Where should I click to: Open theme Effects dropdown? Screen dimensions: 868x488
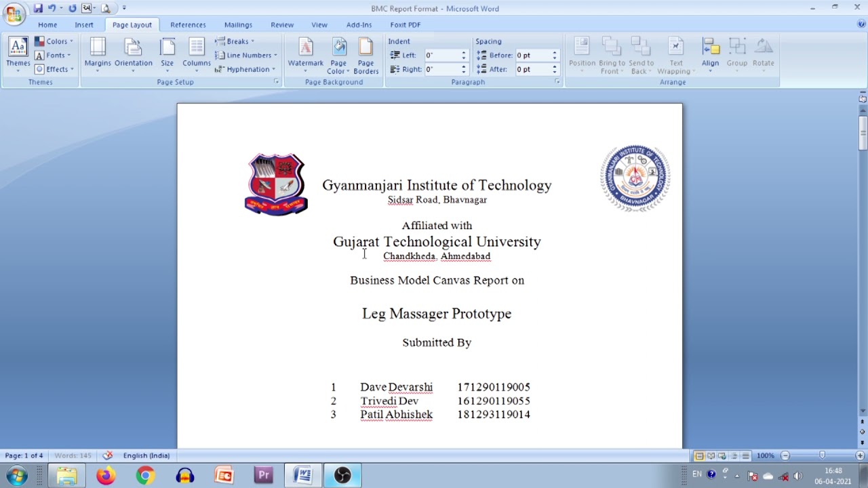click(x=54, y=69)
